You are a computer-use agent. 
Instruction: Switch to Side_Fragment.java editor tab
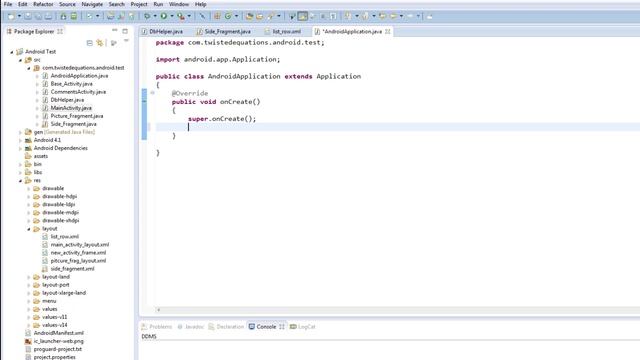(223, 31)
